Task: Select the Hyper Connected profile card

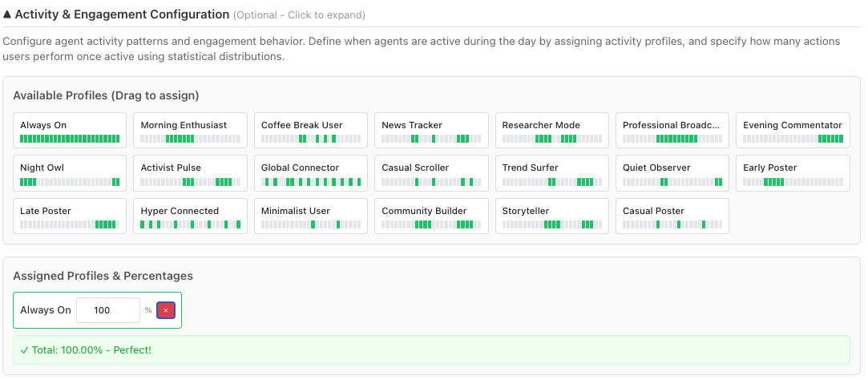Action: coord(190,216)
